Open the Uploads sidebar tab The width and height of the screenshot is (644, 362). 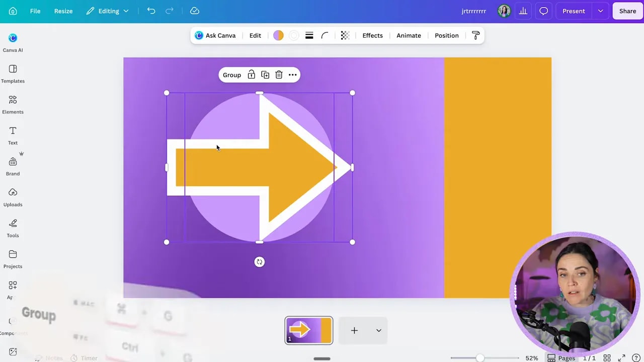coord(13,198)
